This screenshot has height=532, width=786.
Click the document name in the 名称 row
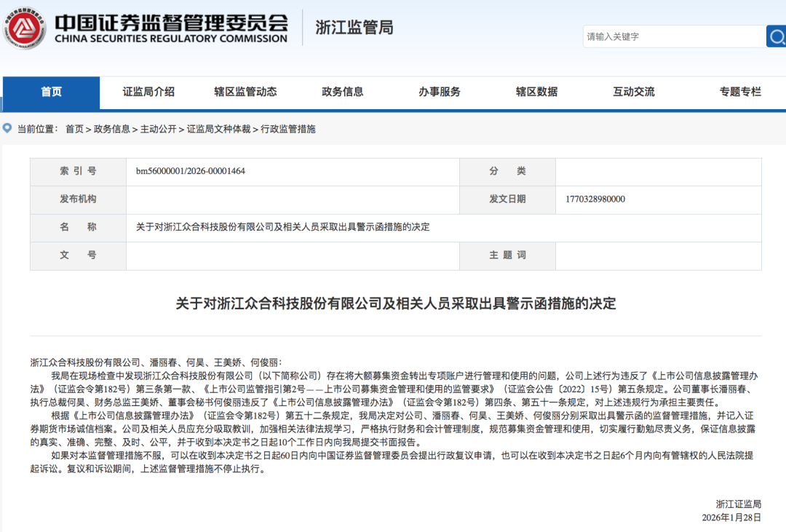click(x=282, y=226)
